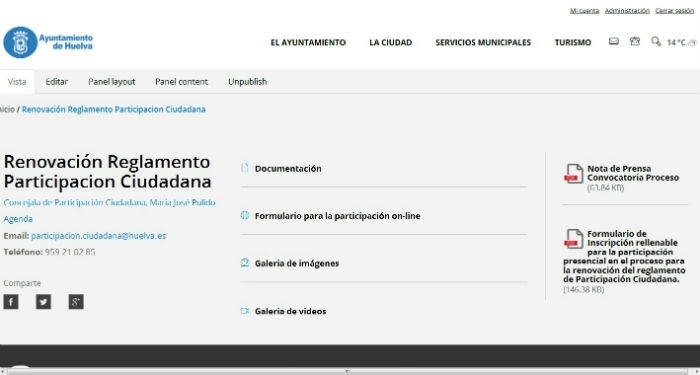
Task: Switch to the Editar tab
Action: 57,82
